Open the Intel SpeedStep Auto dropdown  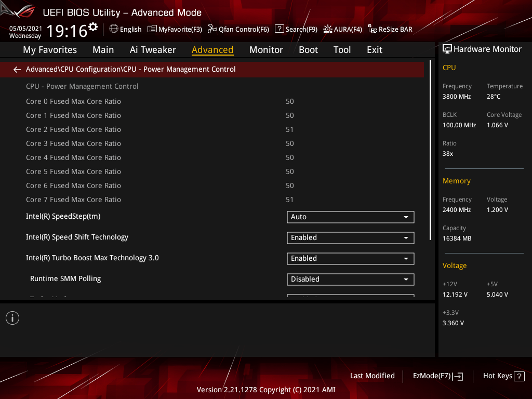point(351,217)
